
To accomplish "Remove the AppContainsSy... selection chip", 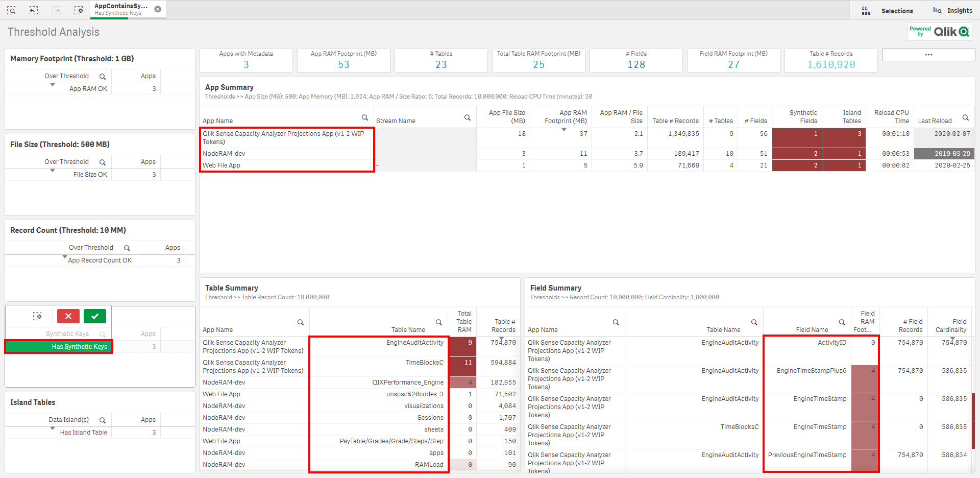I will click(x=158, y=9).
